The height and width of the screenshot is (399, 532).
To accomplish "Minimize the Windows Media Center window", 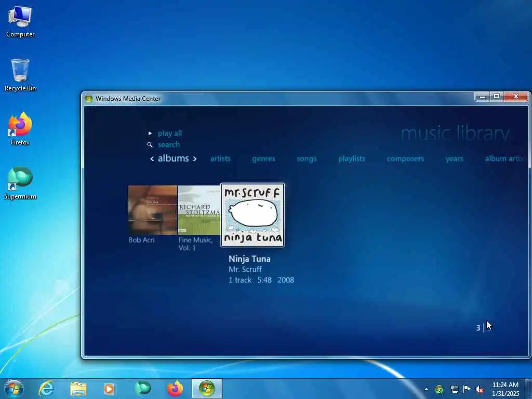I will coord(483,97).
